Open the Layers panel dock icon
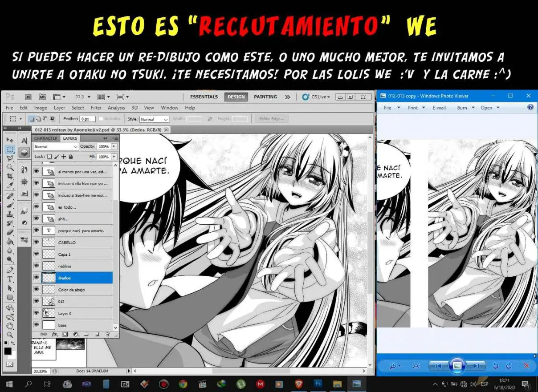This screenshot has width=538, height=392. click(24, 152)
